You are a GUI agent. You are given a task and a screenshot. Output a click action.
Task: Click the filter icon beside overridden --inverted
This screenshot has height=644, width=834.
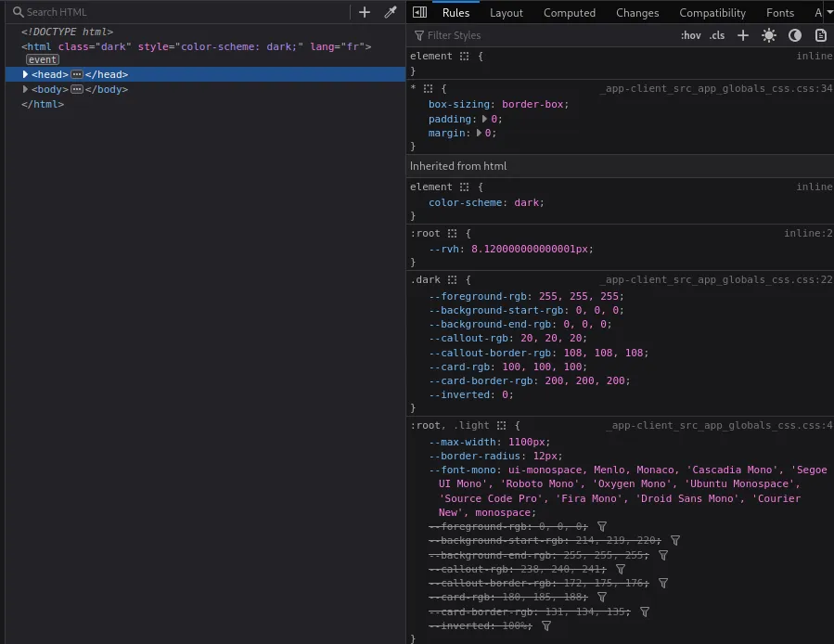coord(546,625)
